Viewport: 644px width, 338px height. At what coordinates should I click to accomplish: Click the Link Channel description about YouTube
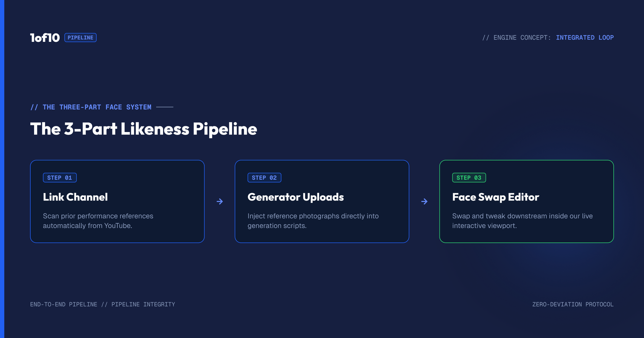click(x=98, y=221)
